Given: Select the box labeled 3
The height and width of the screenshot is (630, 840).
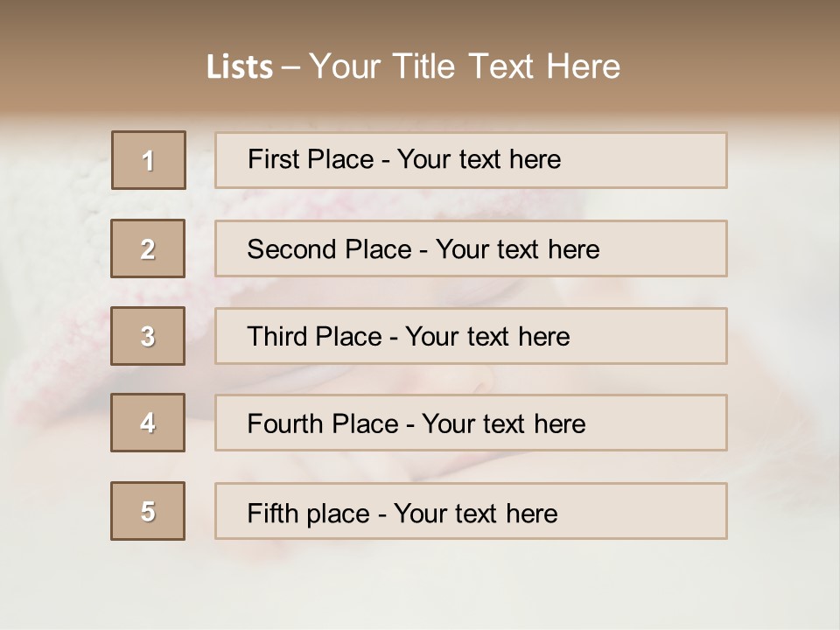Looking at the screenshot, I should (148, 336).
